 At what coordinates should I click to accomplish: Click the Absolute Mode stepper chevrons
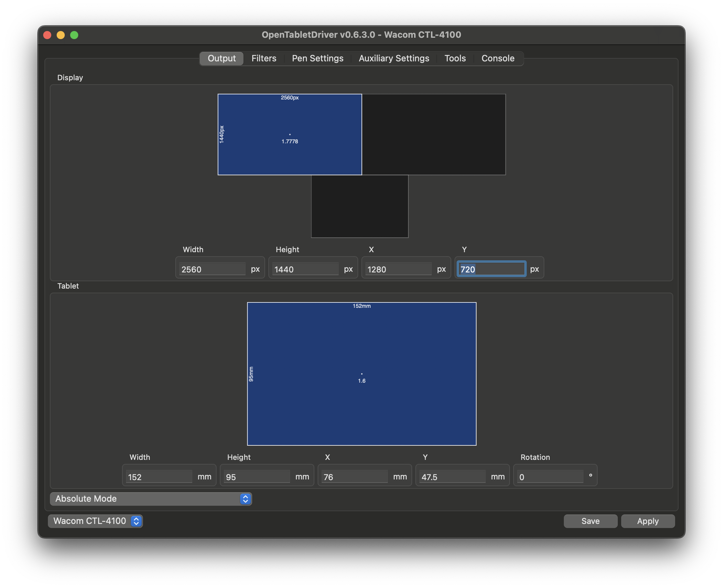click(245, 499)
